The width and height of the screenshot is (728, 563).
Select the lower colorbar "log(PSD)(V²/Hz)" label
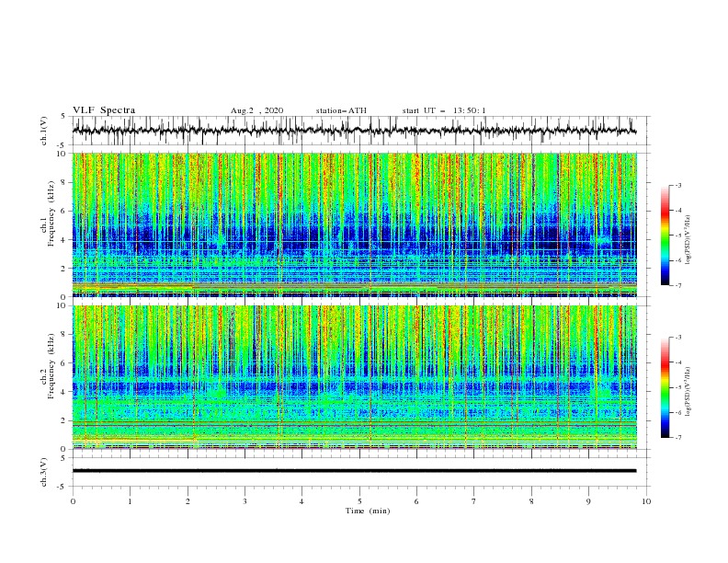click(688, 391)
